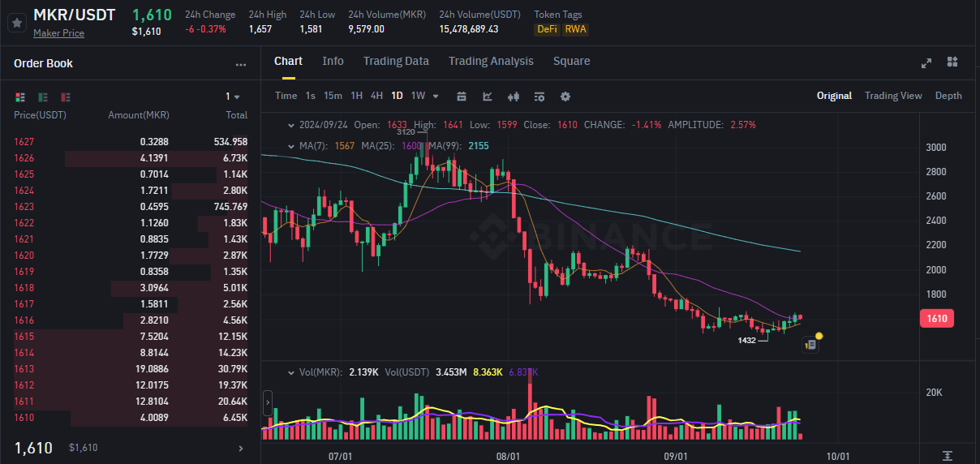
Task: Open the chart calendar date picker icon
Action: 462,96
